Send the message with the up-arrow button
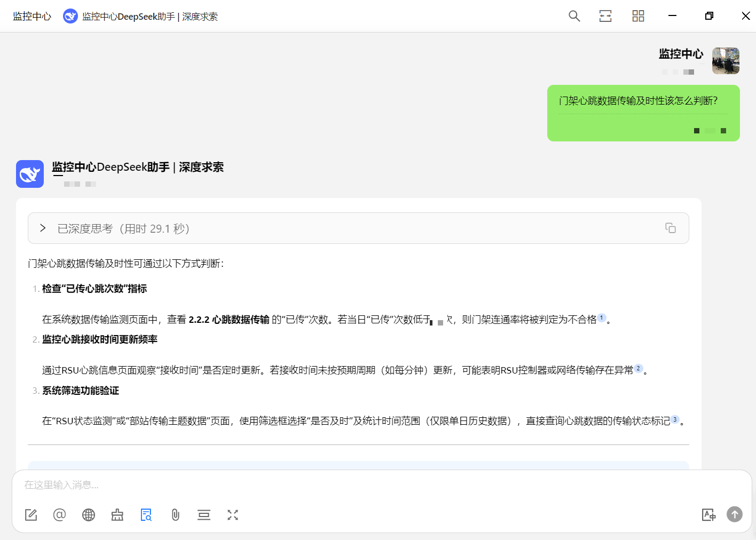The image size is (756, 540). 735,514
